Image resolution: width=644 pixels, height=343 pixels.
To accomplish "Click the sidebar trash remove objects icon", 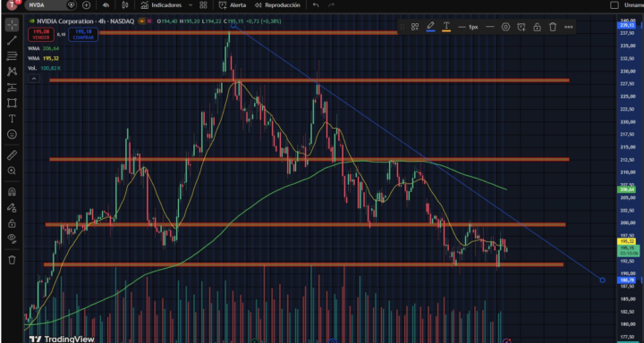I will click(x=12, y=260).
